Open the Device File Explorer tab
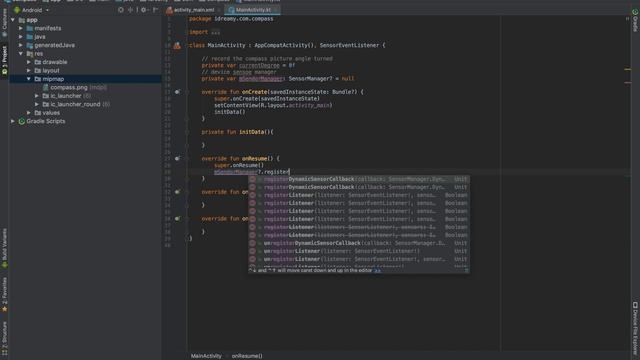Screen dimensions: 640x360 [x=635, y=329]
